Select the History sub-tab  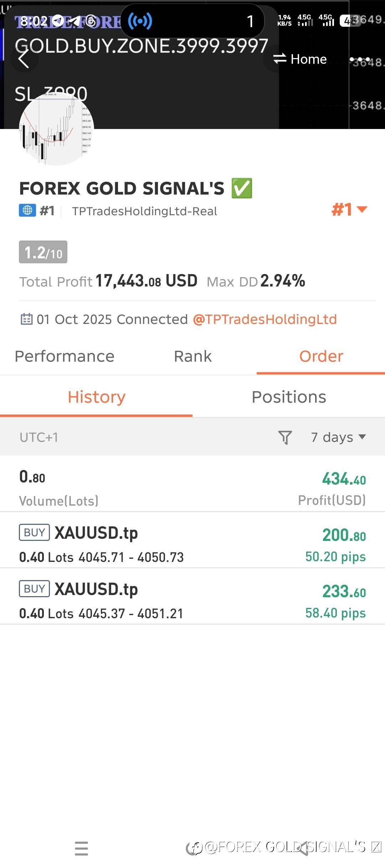(x=96, y=397)
